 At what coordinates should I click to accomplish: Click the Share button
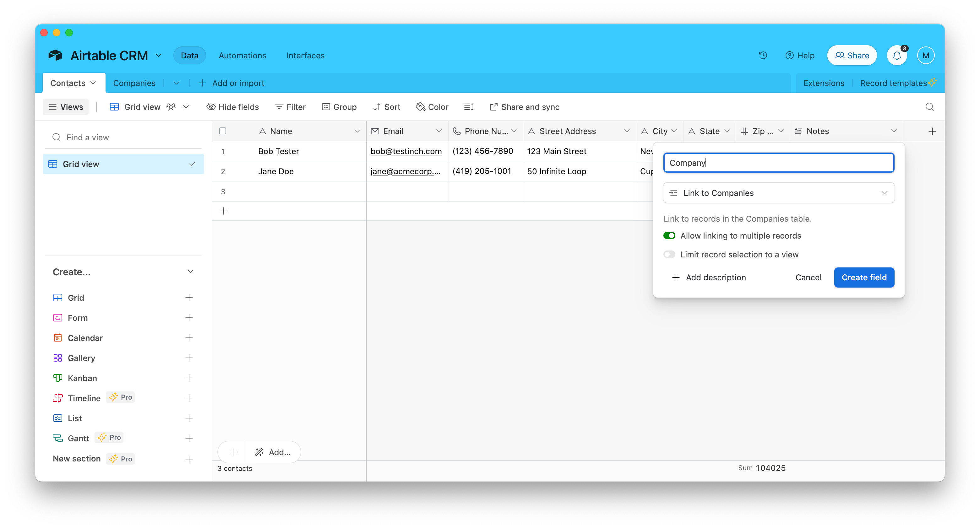(852, 56)
